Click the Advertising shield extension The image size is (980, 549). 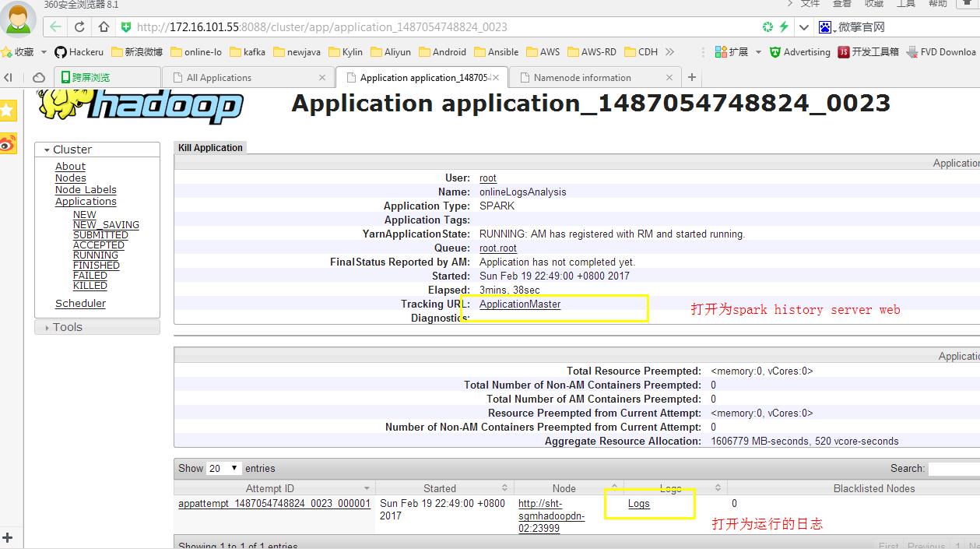point(800,52)
